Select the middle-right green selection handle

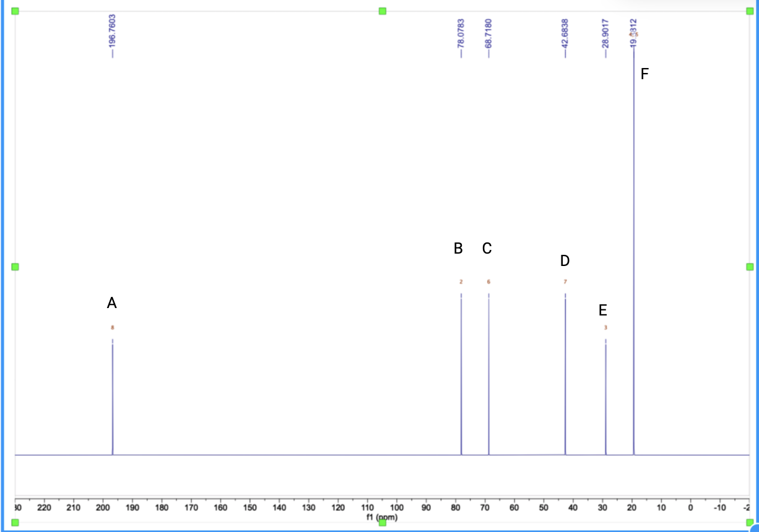750,267
